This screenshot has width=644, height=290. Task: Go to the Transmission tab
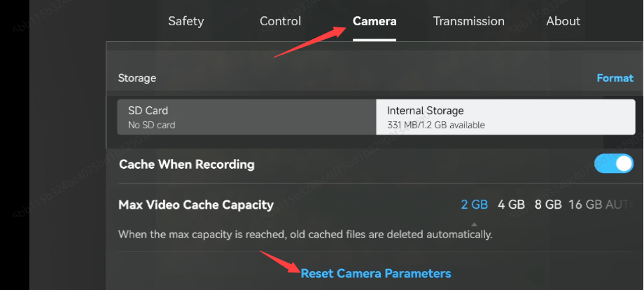tap(468, 21)
